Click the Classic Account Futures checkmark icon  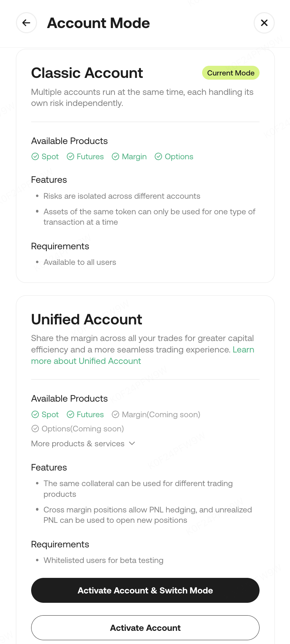pyautogui.click(x=70, y=156)
